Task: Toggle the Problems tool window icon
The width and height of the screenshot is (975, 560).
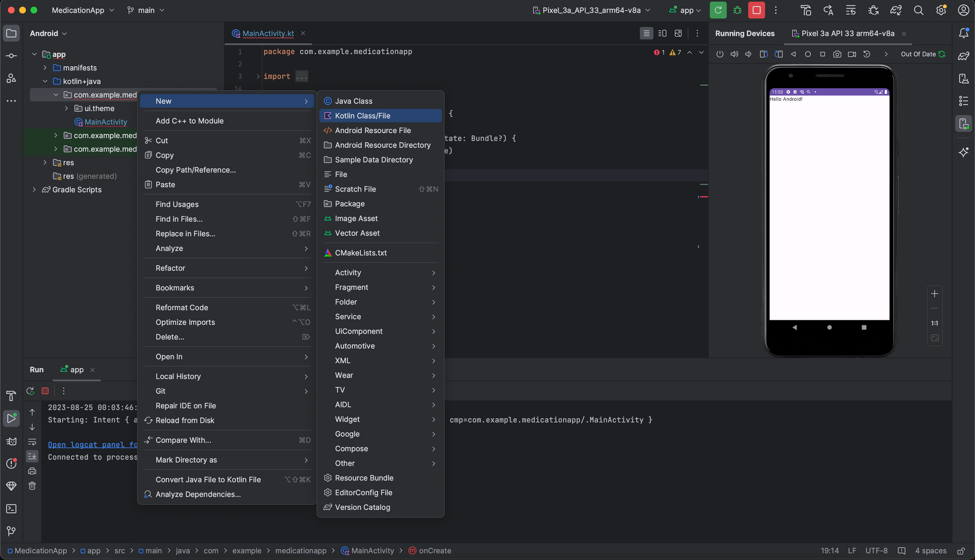Action: tap(10, 463)
